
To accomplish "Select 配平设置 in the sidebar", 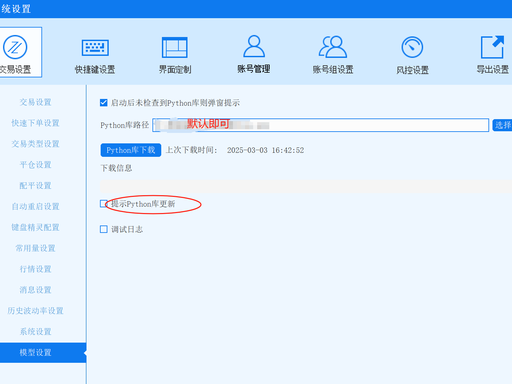I will pyautogui.click(x=35, y=185).
